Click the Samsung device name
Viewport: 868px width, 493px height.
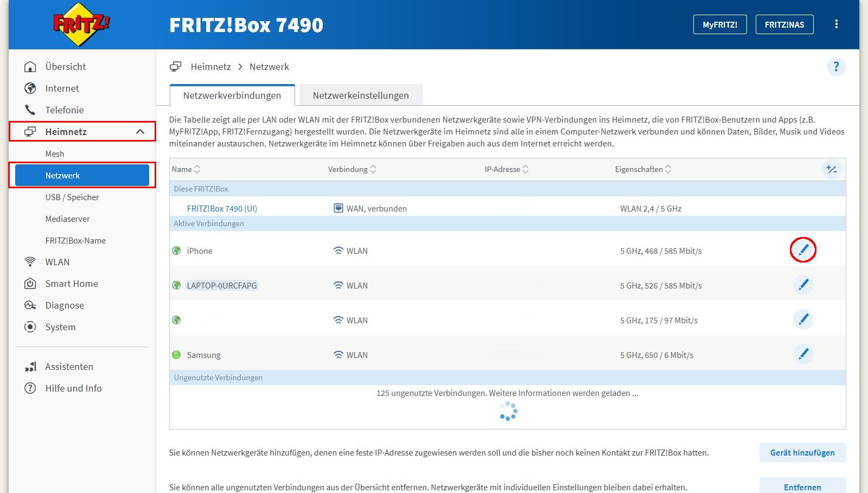(x=203, y=355)
